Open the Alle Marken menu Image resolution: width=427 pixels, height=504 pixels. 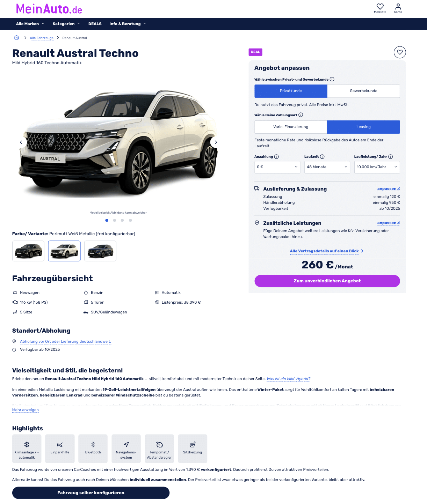coord(30,24)
